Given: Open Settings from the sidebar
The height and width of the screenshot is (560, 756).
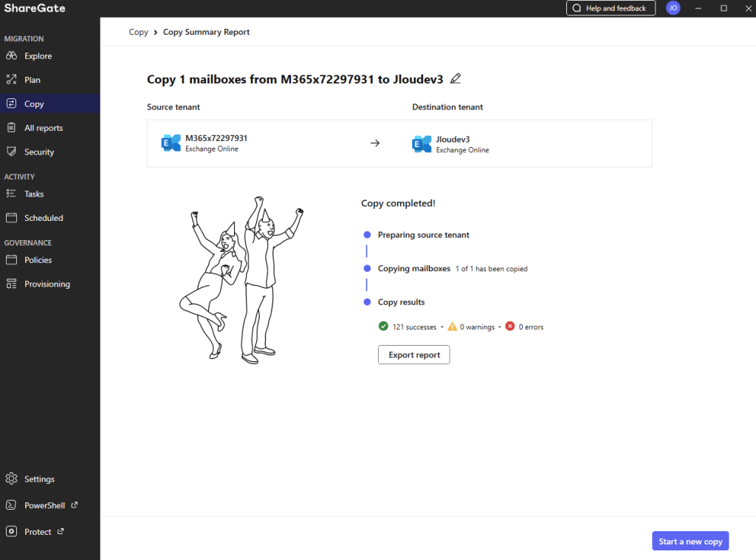Looking at the screenshot, I should tap(50, 479).
